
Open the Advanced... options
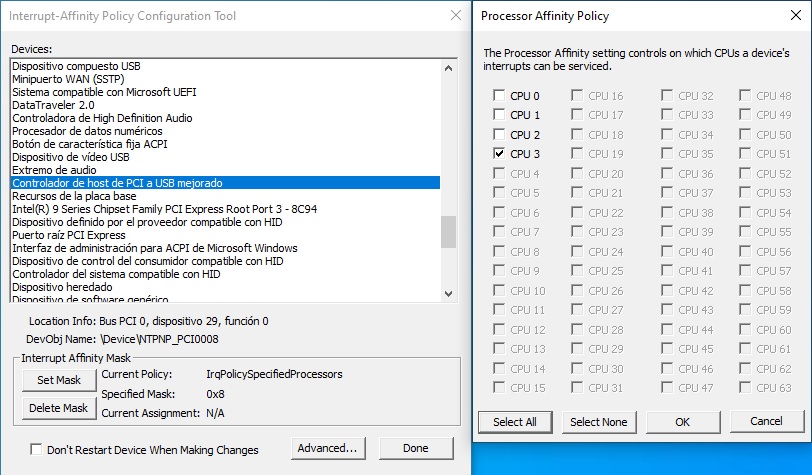[x=326, y=449]
